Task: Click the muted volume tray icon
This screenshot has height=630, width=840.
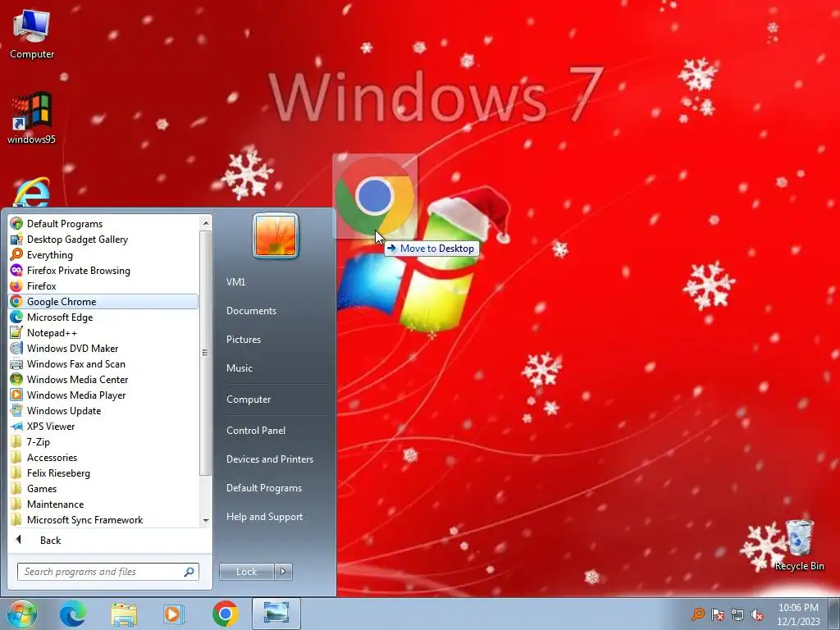Action: [757, 614]
